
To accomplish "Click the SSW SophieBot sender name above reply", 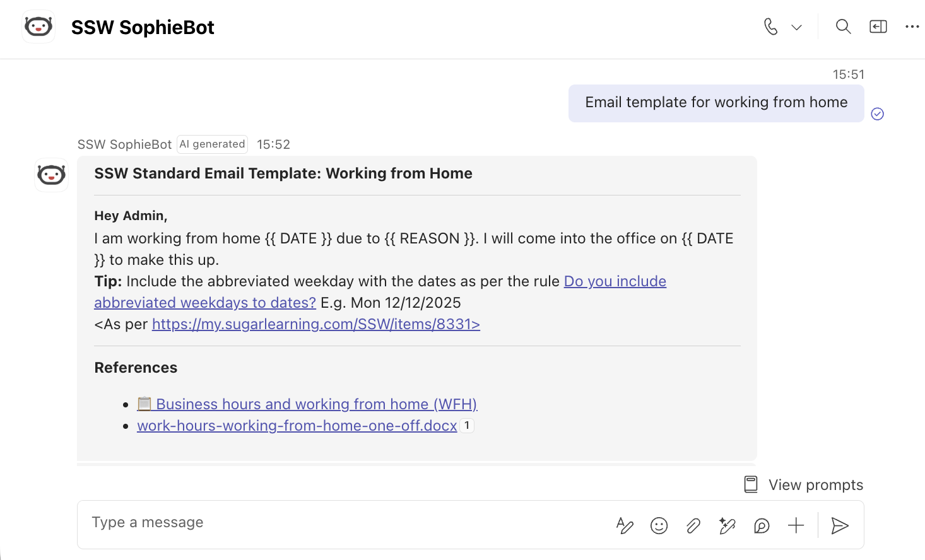I will 124,144.
